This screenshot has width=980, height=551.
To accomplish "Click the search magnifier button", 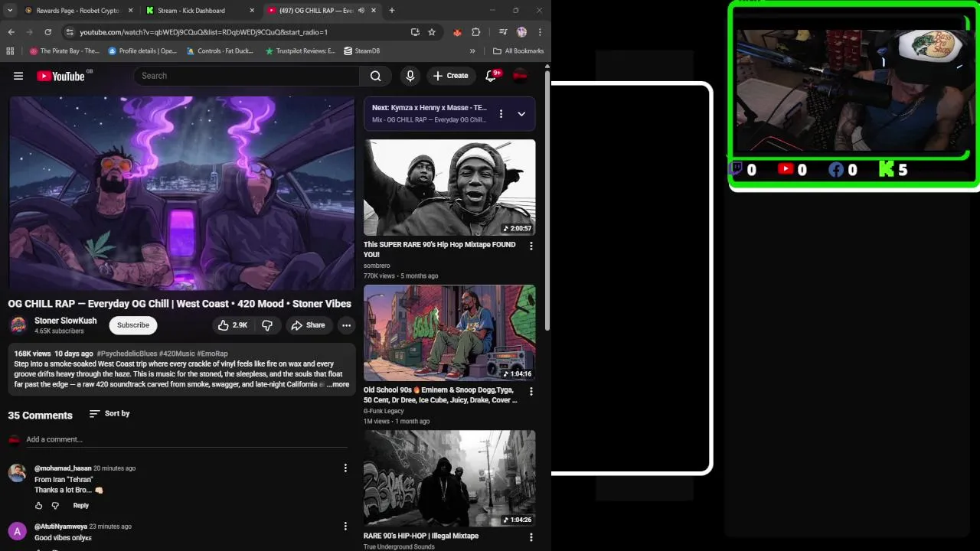I will [x=375, y=76].
